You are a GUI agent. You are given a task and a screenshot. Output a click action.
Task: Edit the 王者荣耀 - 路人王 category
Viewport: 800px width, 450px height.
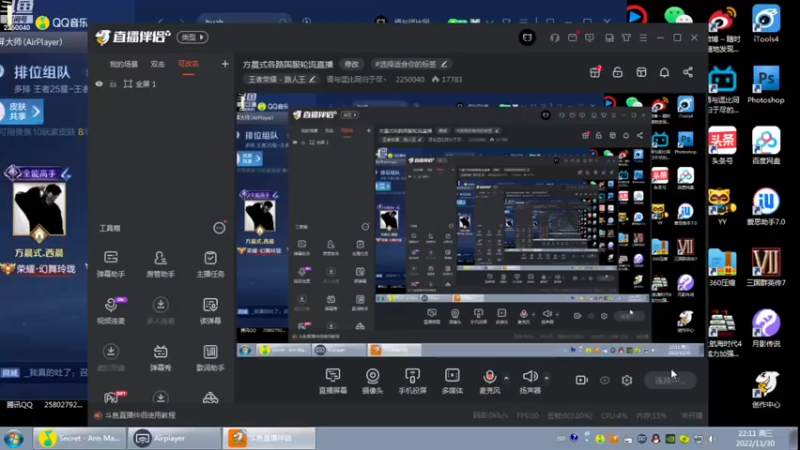(281, 79)
